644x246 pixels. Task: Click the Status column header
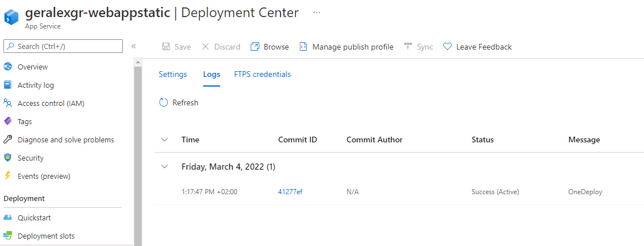pos(482,140)
